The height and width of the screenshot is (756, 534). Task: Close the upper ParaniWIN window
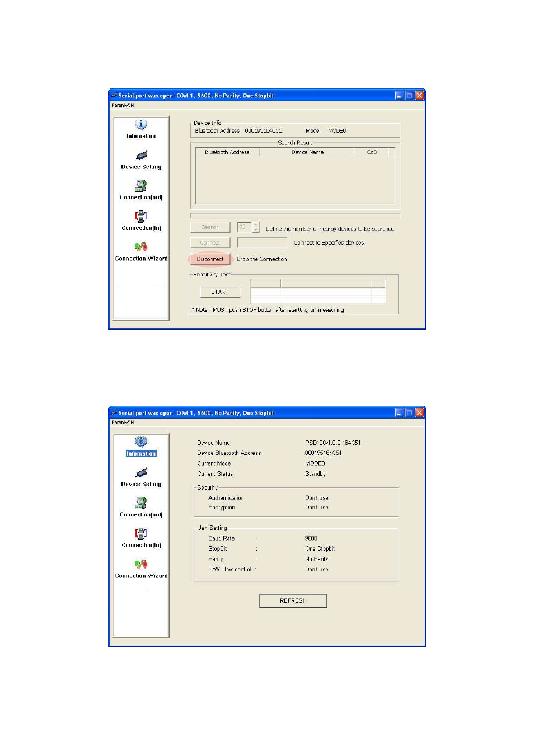(419, 96)
